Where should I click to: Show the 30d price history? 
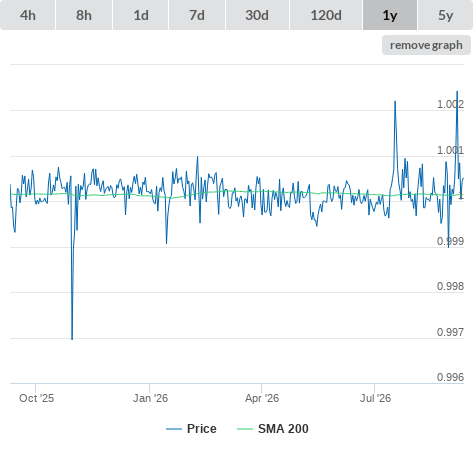257,15
